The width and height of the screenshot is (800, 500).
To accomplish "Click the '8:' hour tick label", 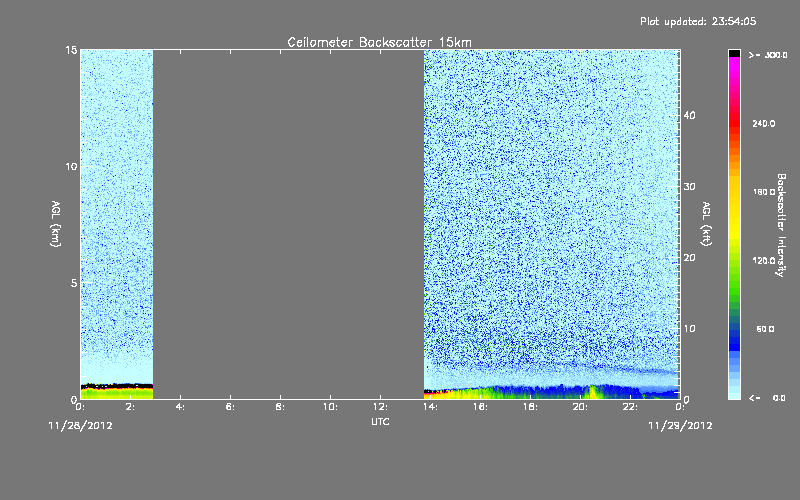I will [x=281, y=407].
